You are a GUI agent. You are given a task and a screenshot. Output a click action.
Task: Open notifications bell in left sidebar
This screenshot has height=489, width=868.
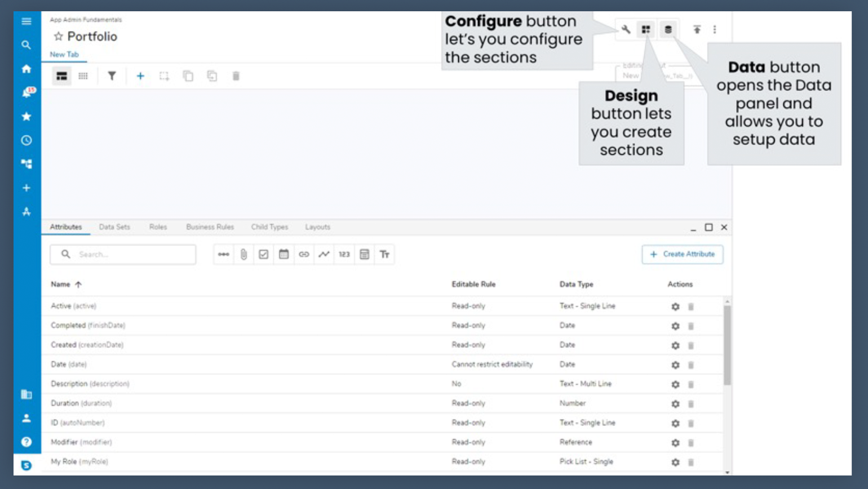[x=26, y=92]
